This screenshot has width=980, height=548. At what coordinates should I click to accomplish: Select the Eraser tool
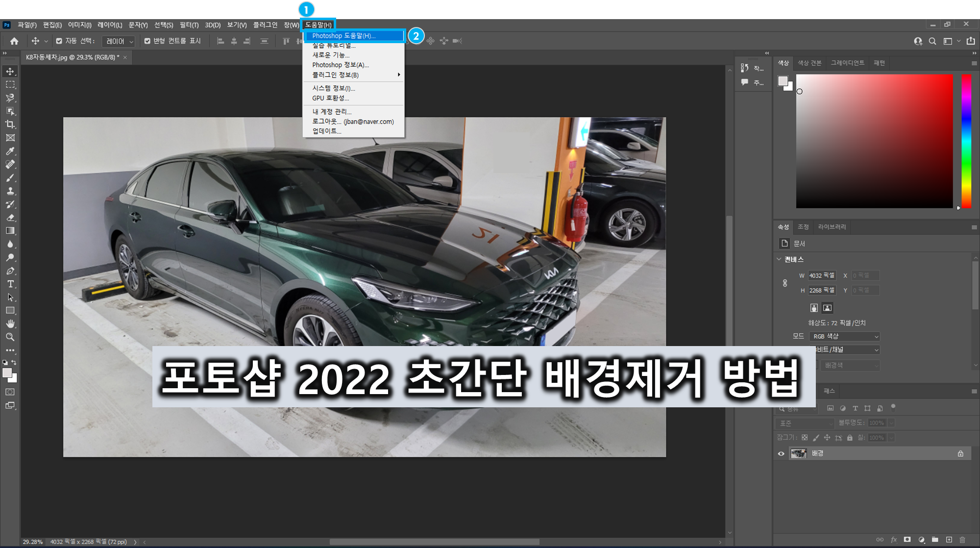[10, 218]
